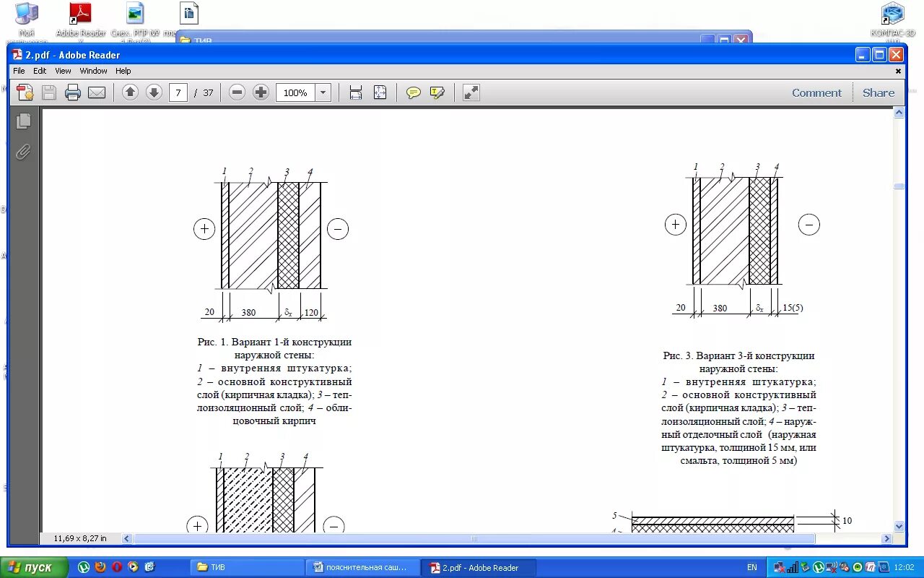924x578 pixels.
Task: Switch to read mode view
Action: coord(471,92)
